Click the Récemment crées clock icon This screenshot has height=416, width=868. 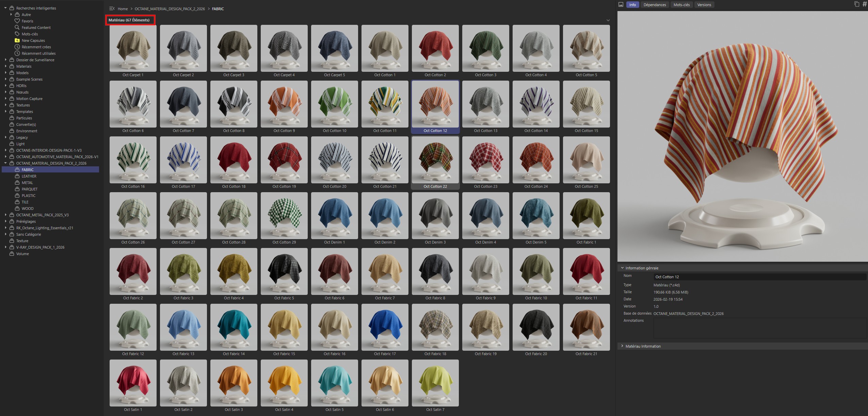point(17,47)
